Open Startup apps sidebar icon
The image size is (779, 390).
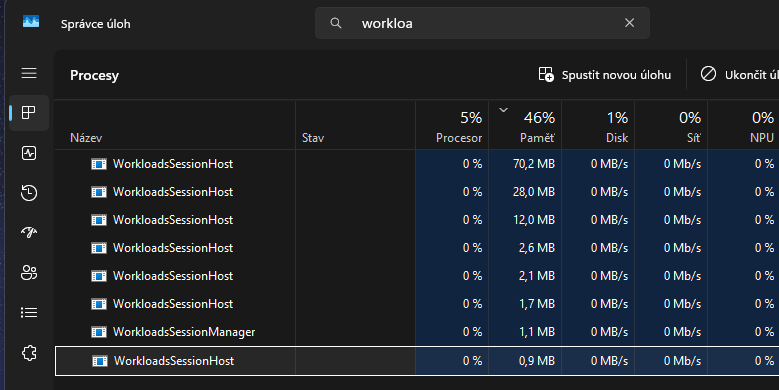point(29,232)
